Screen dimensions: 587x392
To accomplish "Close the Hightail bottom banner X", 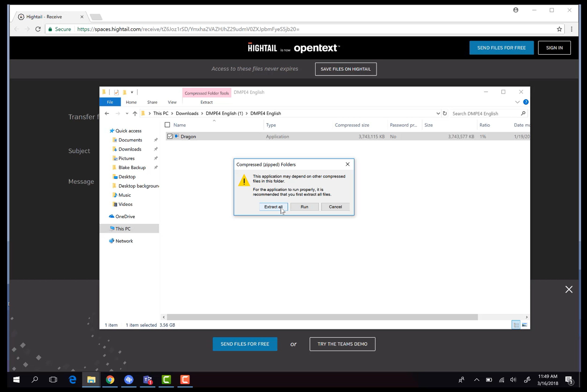I will 569,289.
